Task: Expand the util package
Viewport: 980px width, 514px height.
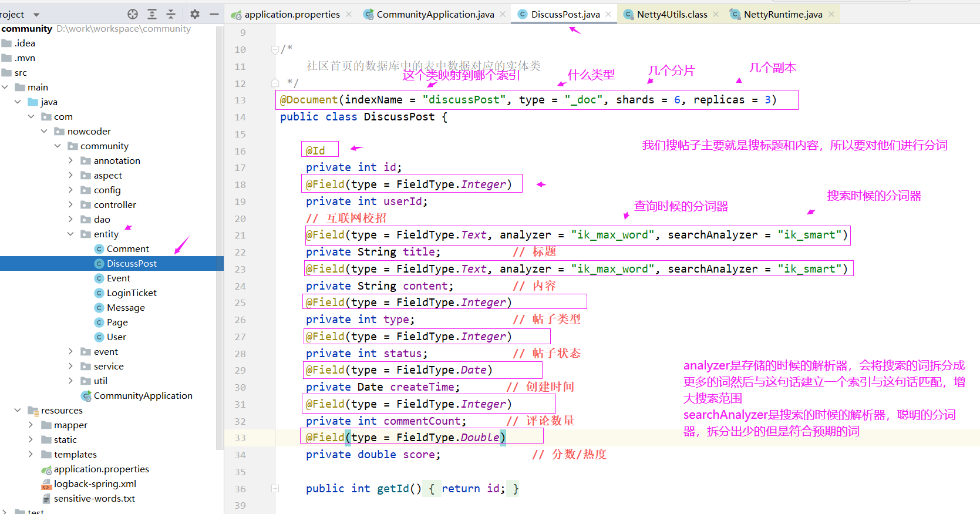Action: point(70,381)
